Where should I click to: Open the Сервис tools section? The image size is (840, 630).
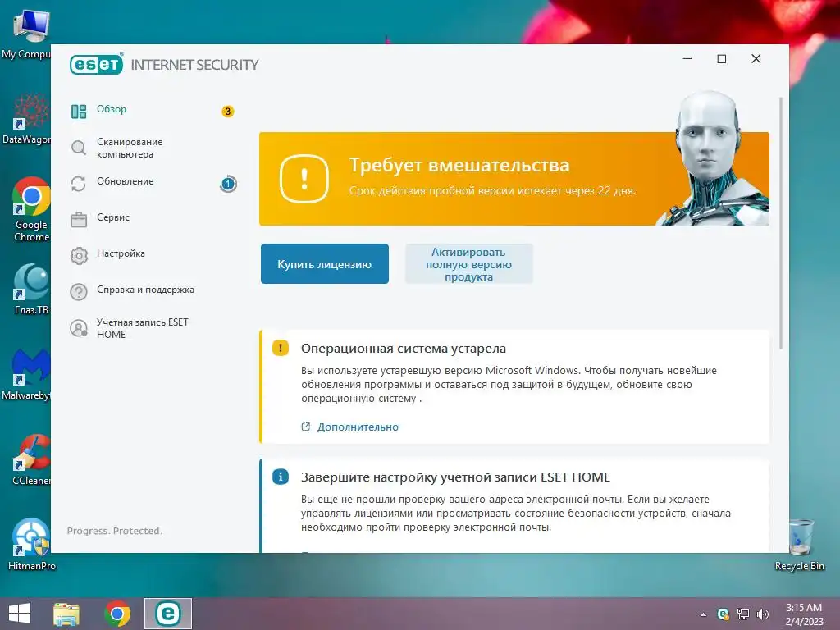click(x=113, y=217)
